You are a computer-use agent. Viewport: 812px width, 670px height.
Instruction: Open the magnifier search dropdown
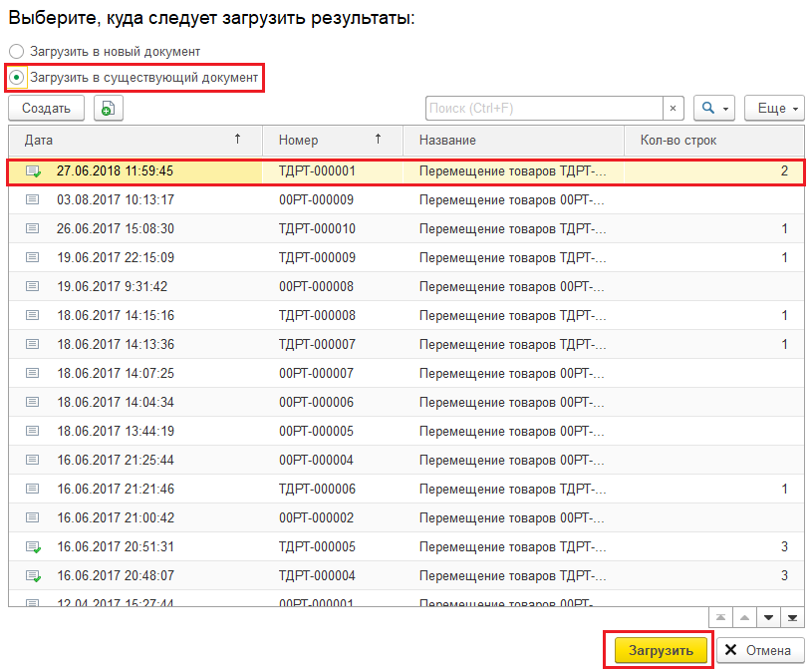point(714,109)
